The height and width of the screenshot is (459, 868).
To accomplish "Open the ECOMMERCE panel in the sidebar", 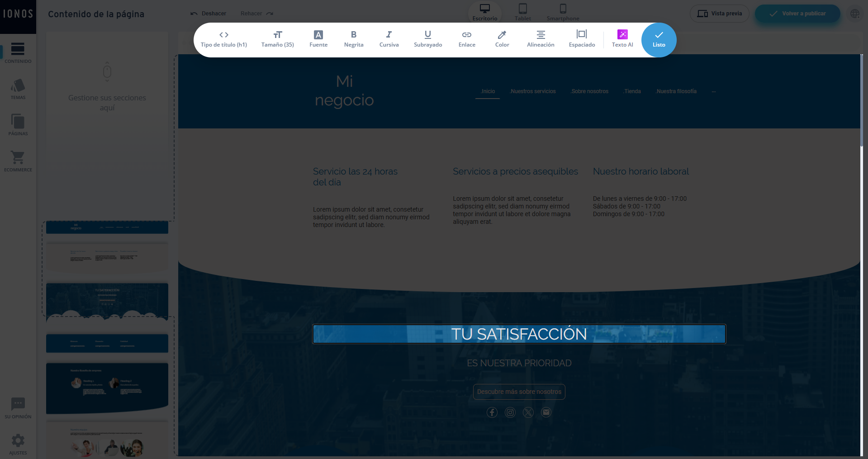I will point(18,161).
